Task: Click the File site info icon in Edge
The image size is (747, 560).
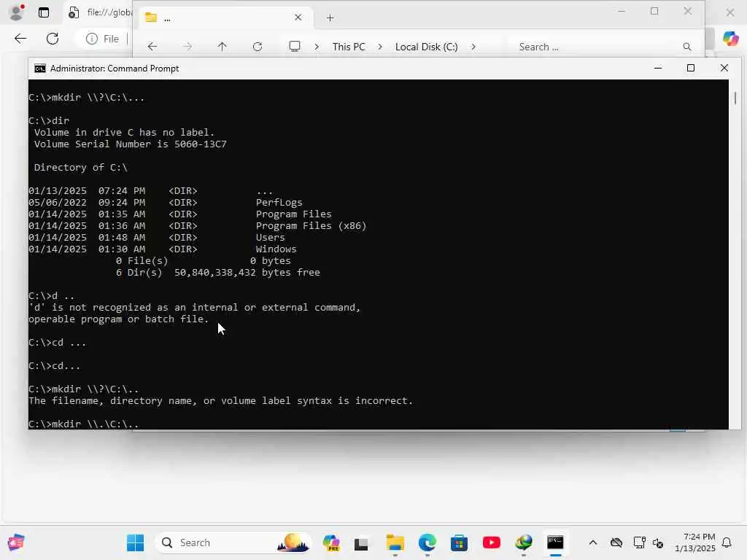Action: click(91, 39)
